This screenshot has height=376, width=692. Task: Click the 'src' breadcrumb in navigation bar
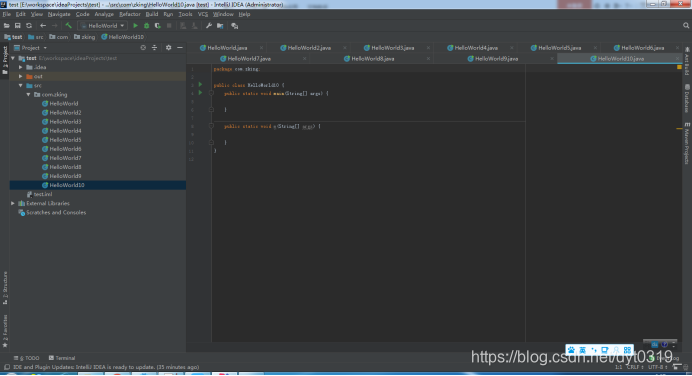pyautogui.click(x=36, y=37)
